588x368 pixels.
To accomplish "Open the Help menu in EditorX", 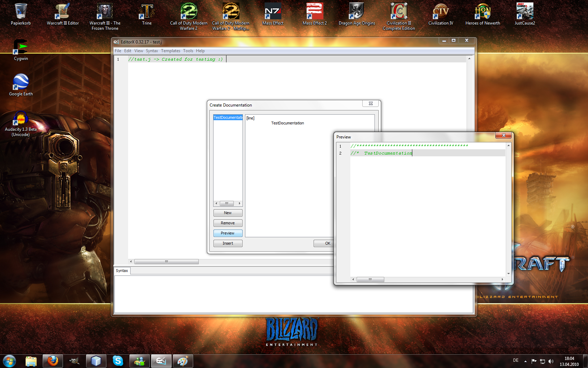I will [x=200, y=51].
